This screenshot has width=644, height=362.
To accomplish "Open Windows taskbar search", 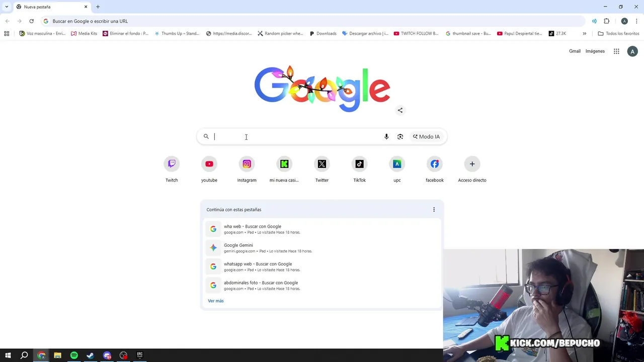I will click(x=24, y=355).
